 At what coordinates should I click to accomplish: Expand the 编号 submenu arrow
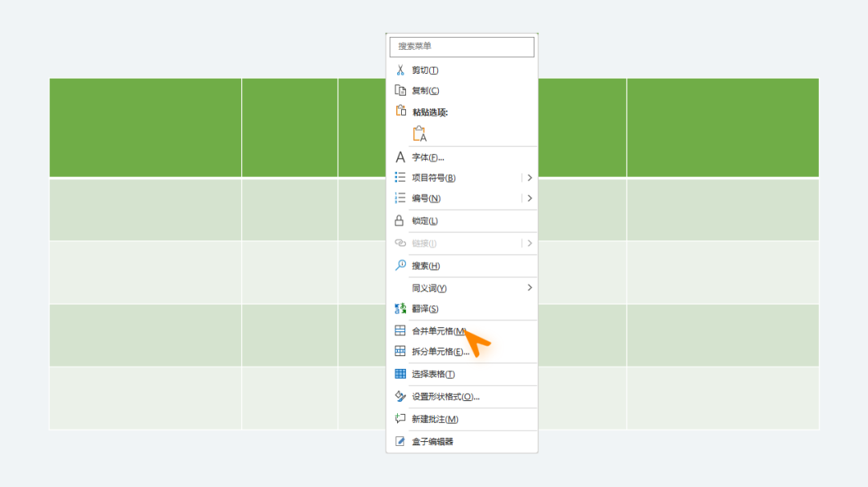529,198
